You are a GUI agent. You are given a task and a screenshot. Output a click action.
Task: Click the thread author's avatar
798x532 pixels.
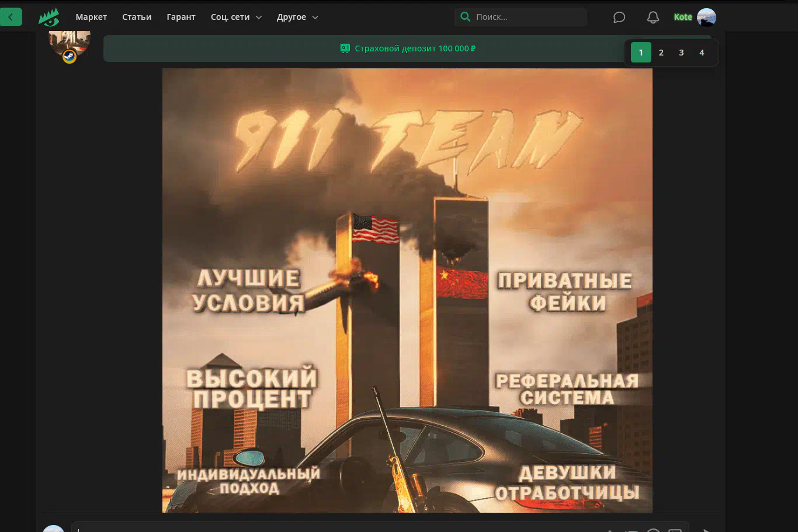pyautogui.click(x=70, y=44)
